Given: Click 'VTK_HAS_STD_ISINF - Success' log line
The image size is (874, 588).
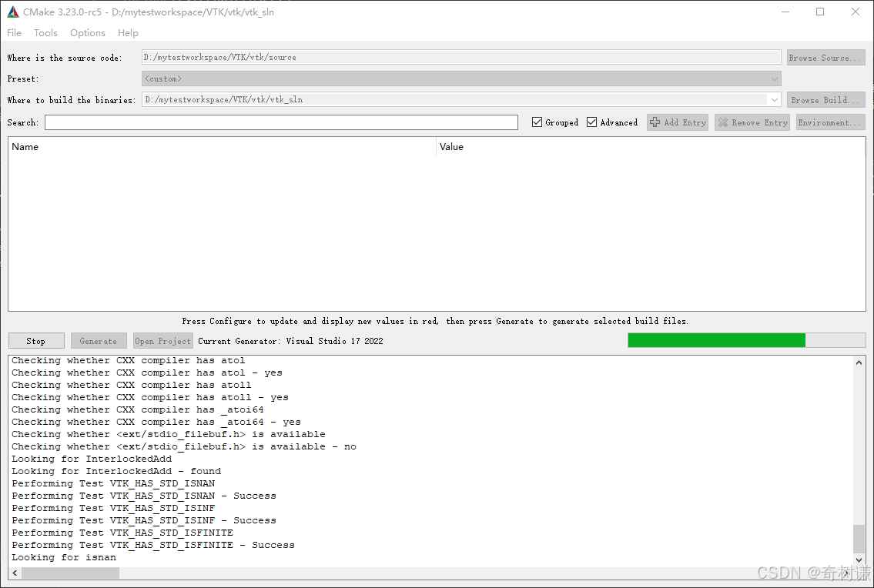Looking at the screenshot, I should [144, 520].
